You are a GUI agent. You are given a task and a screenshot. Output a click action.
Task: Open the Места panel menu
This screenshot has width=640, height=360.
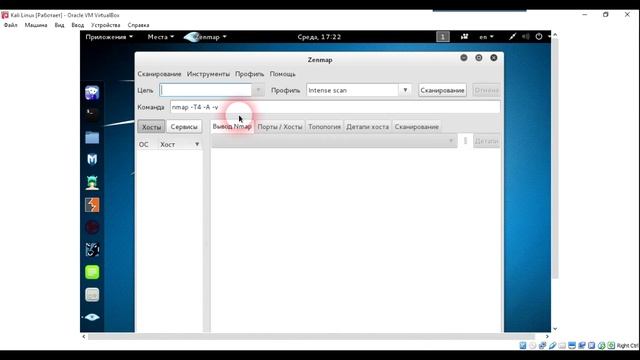161,37
